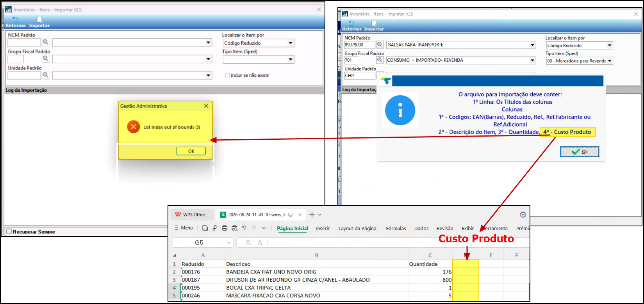The width and height of the screenshot is (644, 304).
Task: Click WPS AI assistant icon at top right
Action: click(523, 215)
